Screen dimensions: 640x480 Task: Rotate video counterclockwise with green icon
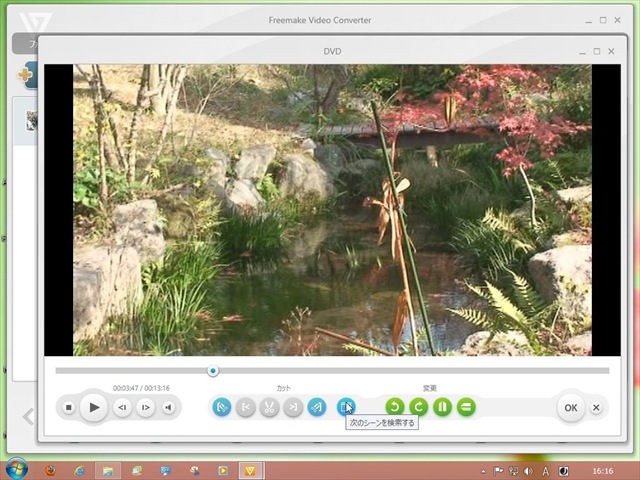pyautogui.click(x=395, y=407)
